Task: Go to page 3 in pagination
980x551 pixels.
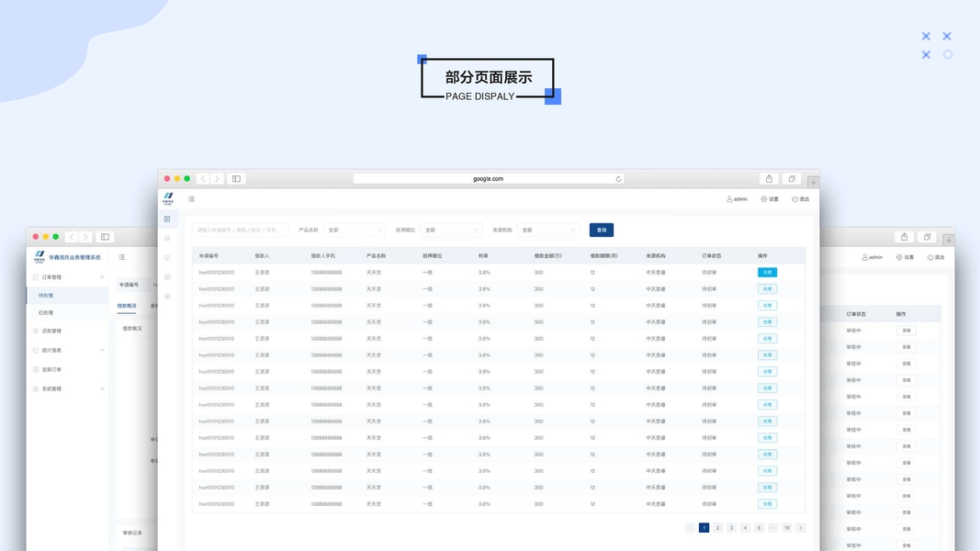Action: click(731, 528)
